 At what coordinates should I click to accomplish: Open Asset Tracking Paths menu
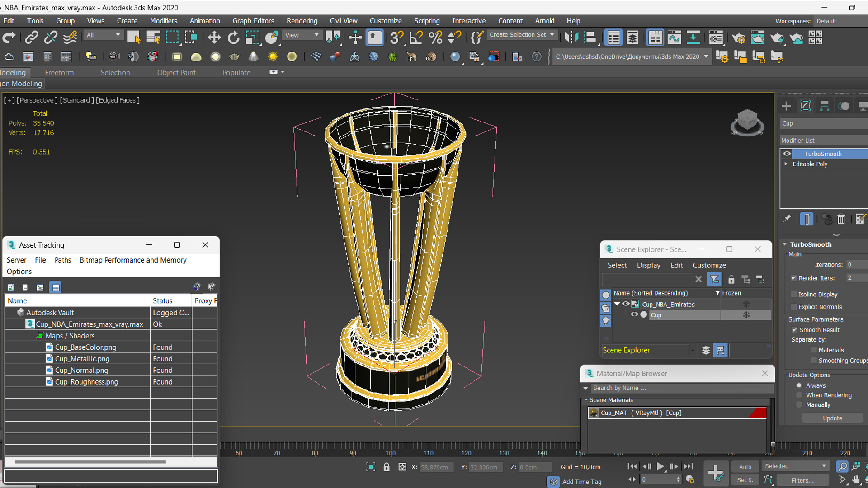[x=63, y=260]
